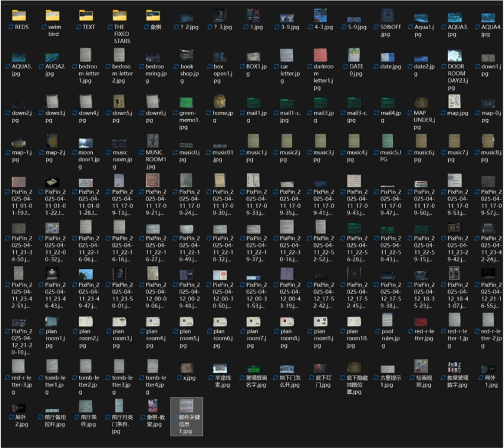
Task: Select 象棋-教堂.jpg file
Action: coord(153,414)
